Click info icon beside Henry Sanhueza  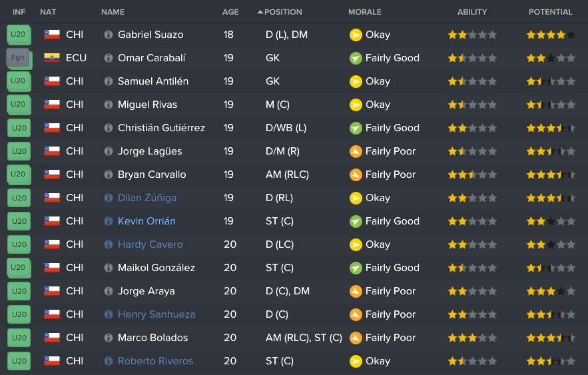click(109, 314)
